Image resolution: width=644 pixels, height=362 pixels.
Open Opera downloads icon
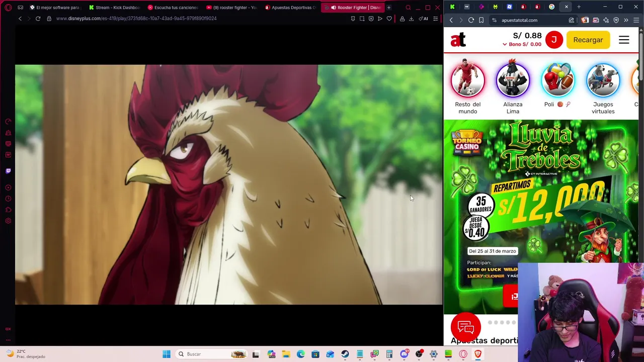[x=411, y=19]
